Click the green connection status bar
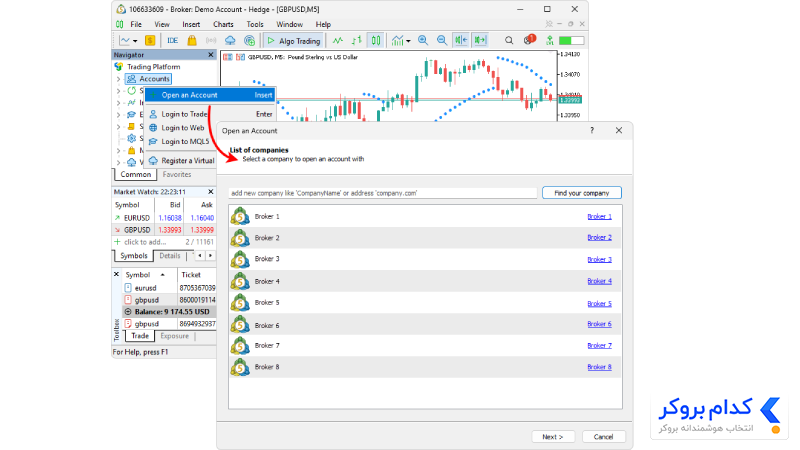The image size is (800, 450). [x=571, y=40]
